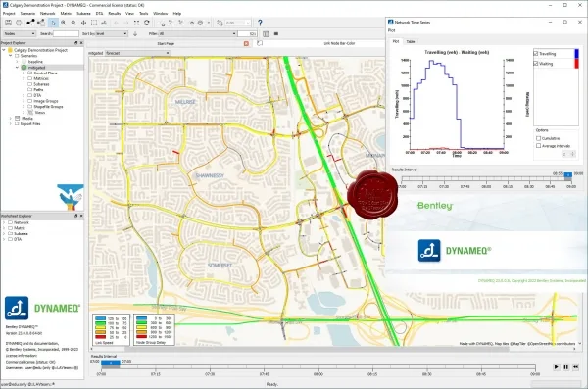The height and width of the screenshot is (389, 588).
Task: Enable the Average intervals checkbox
Action: point(538,146)
